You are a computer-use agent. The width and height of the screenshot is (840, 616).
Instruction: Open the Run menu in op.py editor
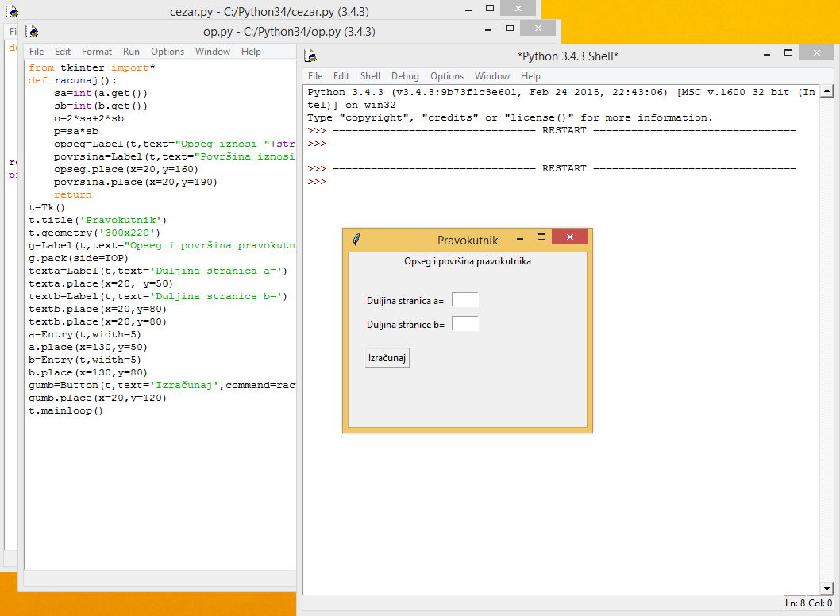[131, 52]
